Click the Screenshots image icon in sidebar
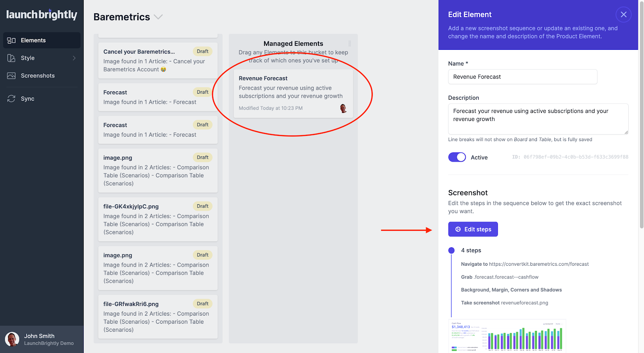 (x=11, y=76)
